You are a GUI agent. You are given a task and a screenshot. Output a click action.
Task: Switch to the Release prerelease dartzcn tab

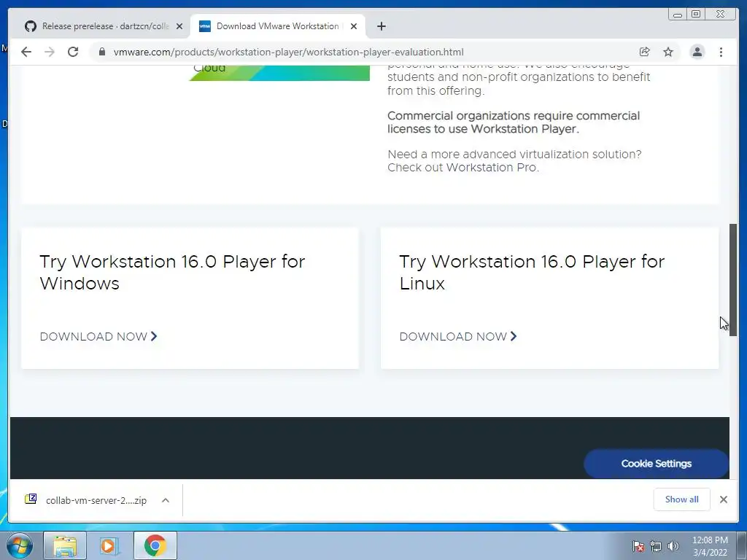pyautogui.click(x=104, y=26)
